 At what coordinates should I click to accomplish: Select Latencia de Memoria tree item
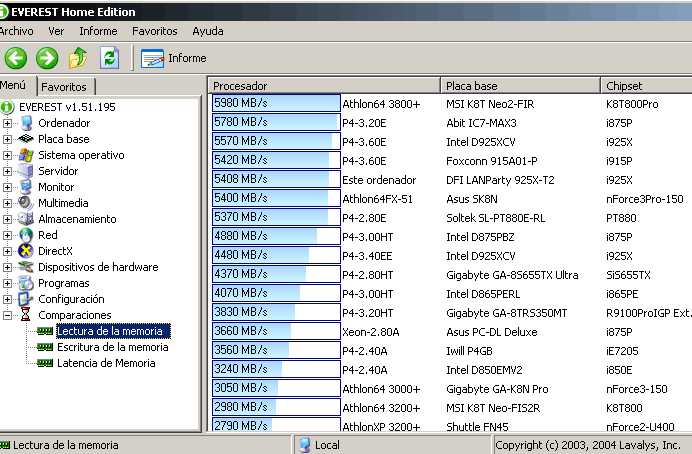[x=106, y=363]
